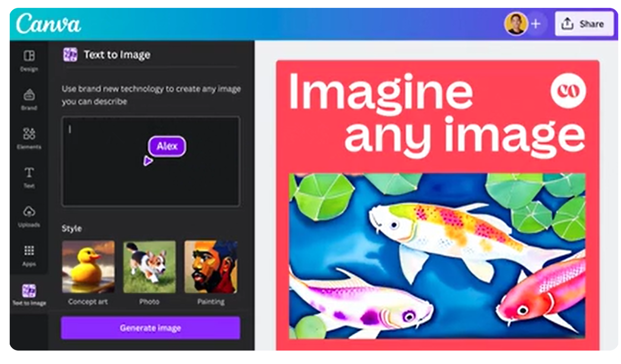Image resolution: width=621 pixels, height=364 pixels.
Task: Open the Elements sidebar icon
Action: (29, 133)
